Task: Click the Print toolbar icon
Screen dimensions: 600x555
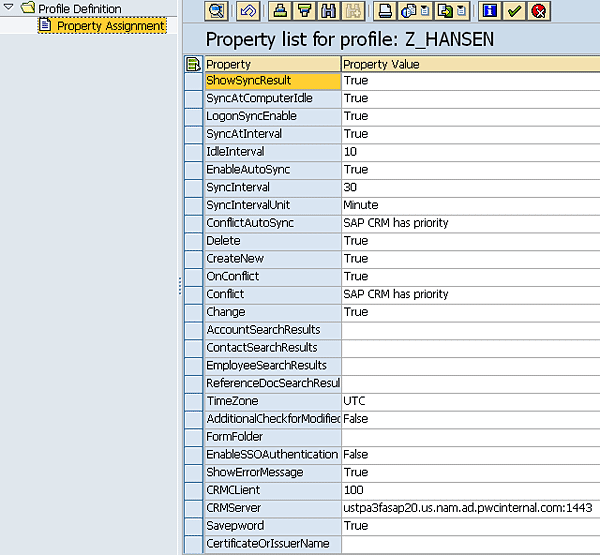Action: pyautogui.click(x=385, y=11)
